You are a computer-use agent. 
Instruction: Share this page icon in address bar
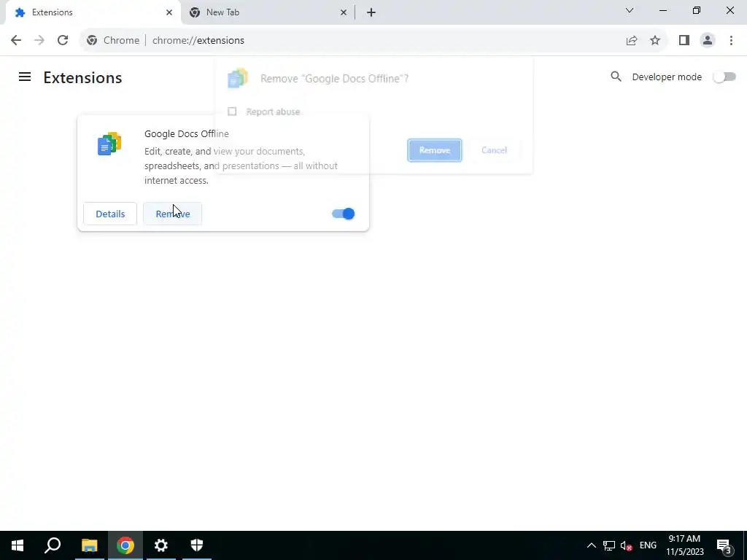click(632, 41)
